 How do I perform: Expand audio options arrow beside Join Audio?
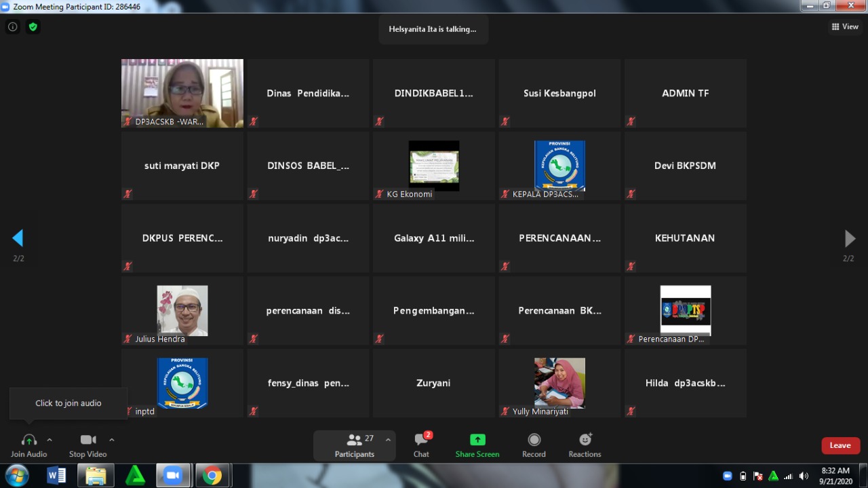50,440
